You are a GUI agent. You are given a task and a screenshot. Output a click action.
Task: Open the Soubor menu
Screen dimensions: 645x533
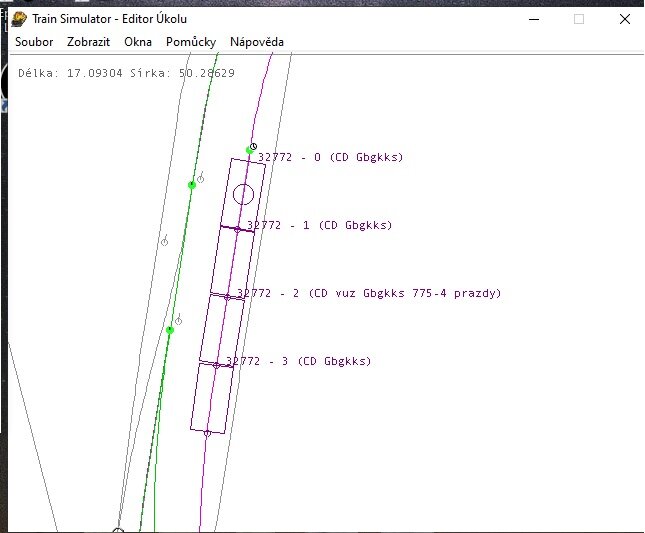tap(33, 42)
